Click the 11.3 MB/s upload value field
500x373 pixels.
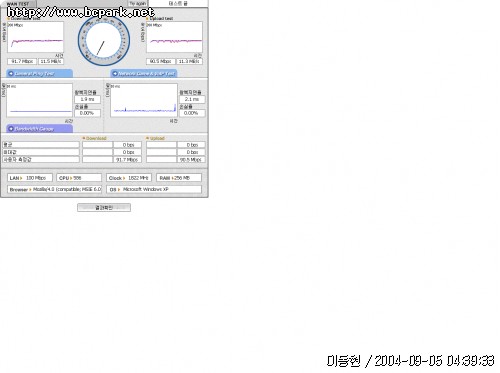[189, 61]
